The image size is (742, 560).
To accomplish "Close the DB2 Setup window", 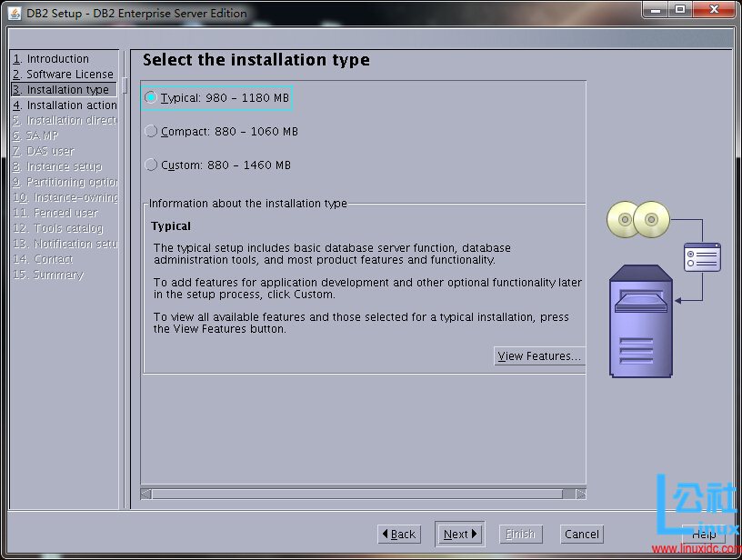I will click(715, 9).
